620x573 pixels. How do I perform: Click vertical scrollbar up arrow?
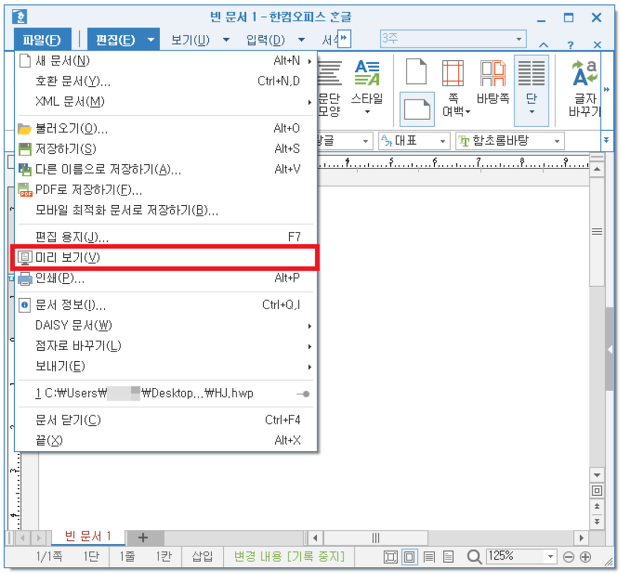coord(597,169)
